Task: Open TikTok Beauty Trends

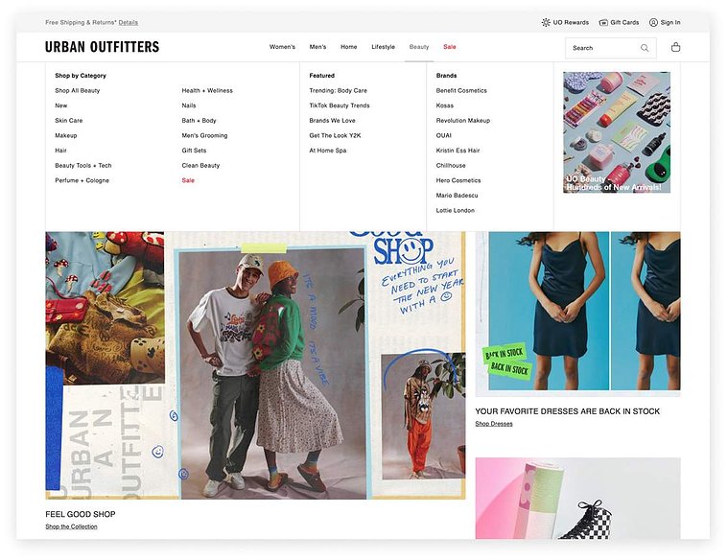Action: point(340,105)
